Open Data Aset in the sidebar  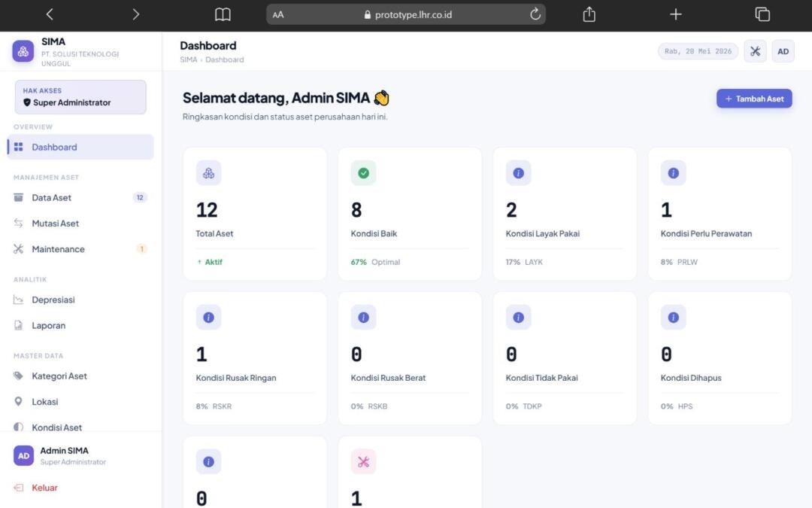point(80,197)
